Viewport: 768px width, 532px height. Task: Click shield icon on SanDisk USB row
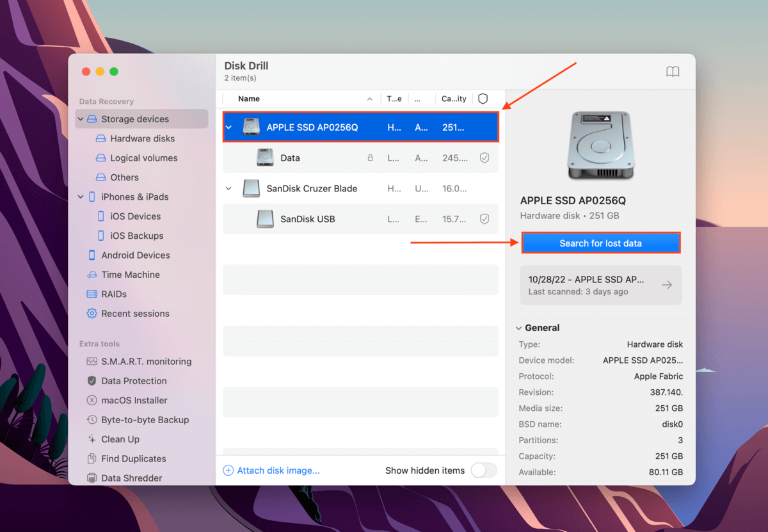tap(484, 219)
